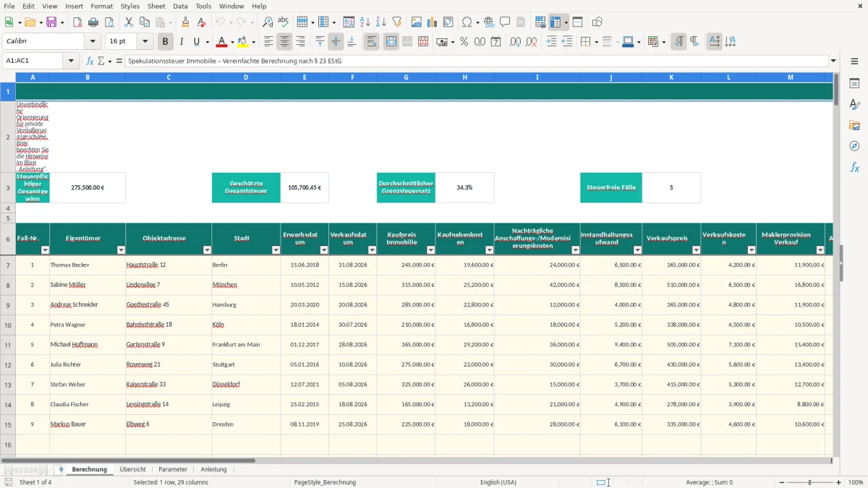Adjust the zoom slider
868x488 pixels.
pyautogui.click(x=809, y=482)
